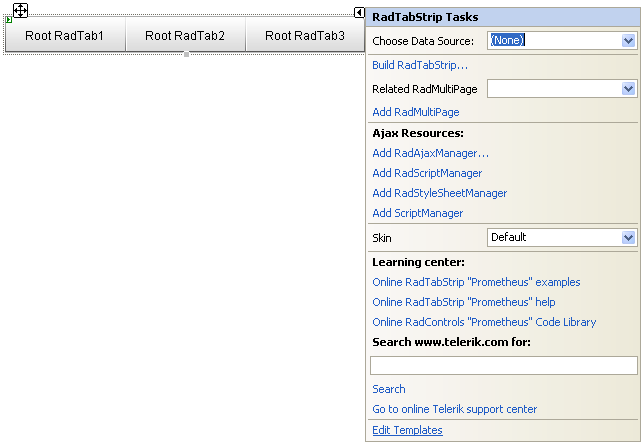
Task: Select the Root RadTab2 tab
Action: click(185, 36)
